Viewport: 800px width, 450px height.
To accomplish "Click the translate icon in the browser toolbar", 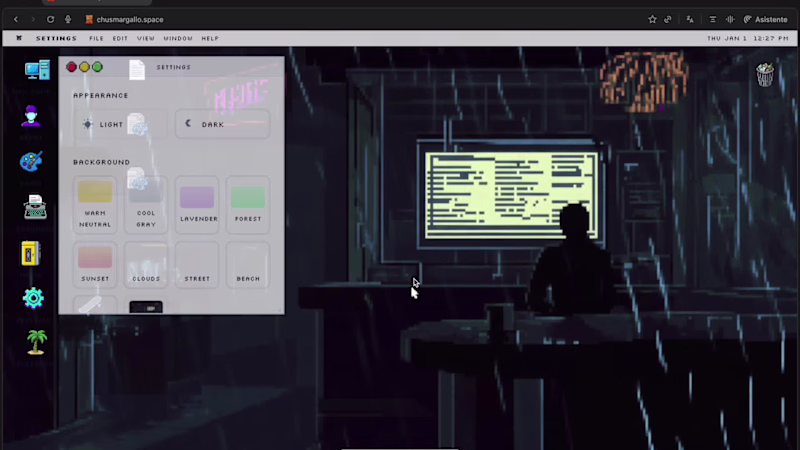I will point(690,19).
